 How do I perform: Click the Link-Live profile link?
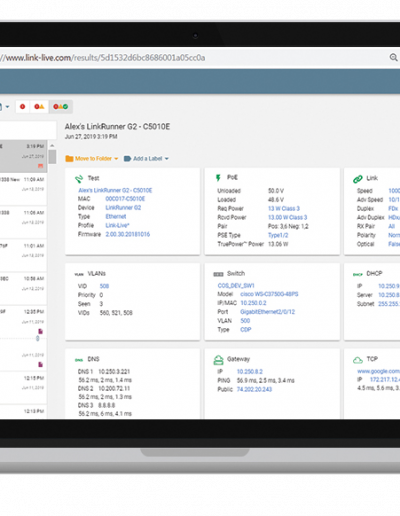click(x=117, y=225)
